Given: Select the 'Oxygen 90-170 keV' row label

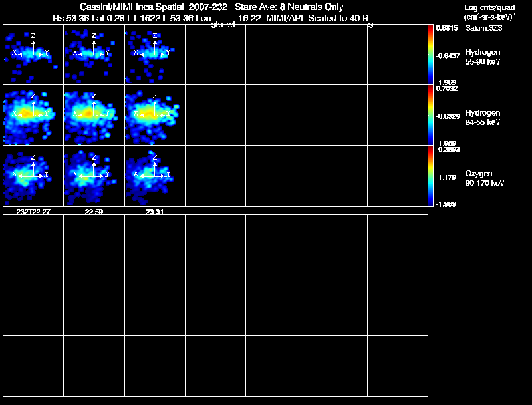Looking at the screenshot, I should pyautogui.click(x=485, y=178).
